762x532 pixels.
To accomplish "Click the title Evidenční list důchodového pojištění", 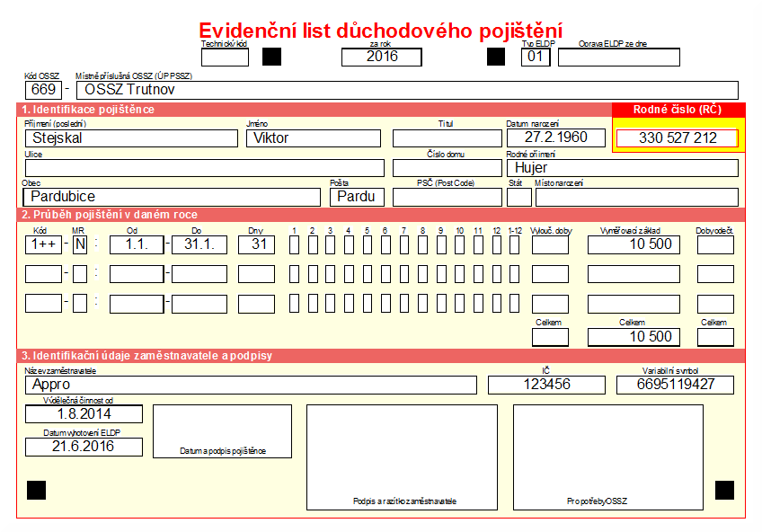I will (380, 31).
